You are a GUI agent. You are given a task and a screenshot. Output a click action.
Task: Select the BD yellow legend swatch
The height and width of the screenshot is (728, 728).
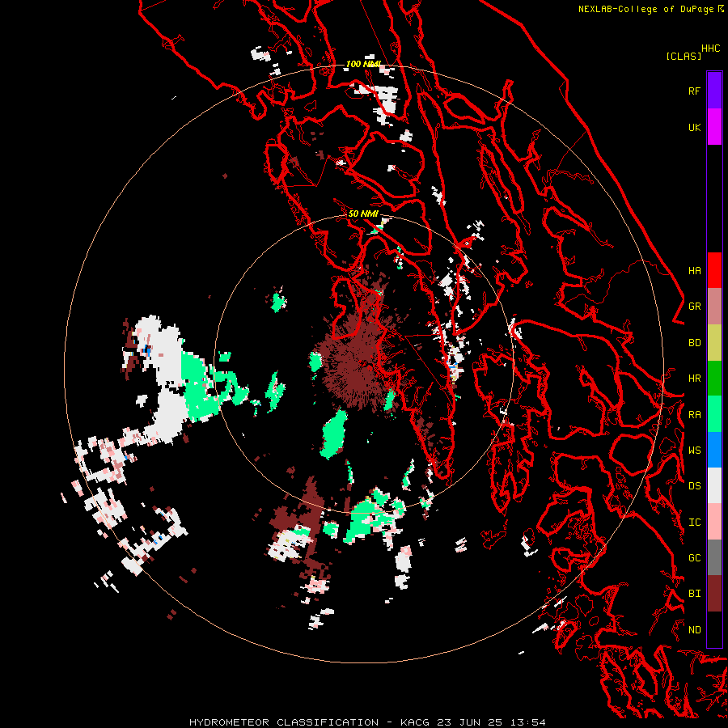click(x=714, y=343)
